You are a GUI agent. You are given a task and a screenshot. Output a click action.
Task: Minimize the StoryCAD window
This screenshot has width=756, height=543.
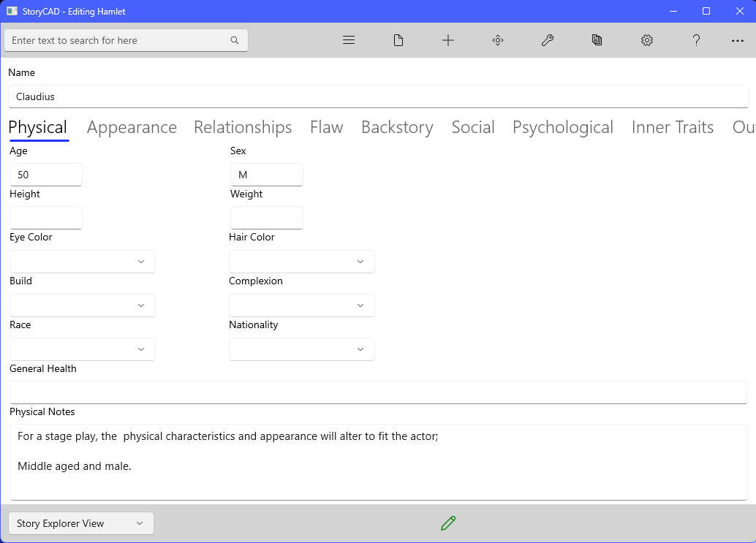point(673,11)
